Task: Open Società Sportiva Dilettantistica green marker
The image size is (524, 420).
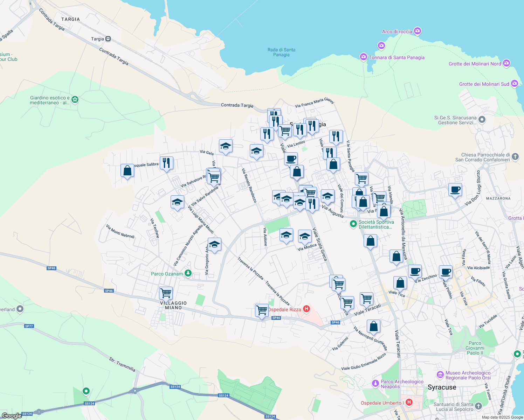Action: pyautogui.click(x=353, y=223)
